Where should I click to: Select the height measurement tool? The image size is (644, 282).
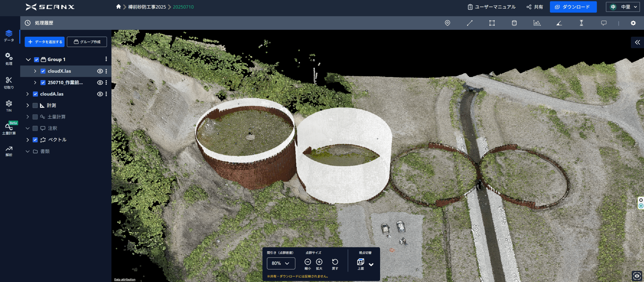point(581,23)
